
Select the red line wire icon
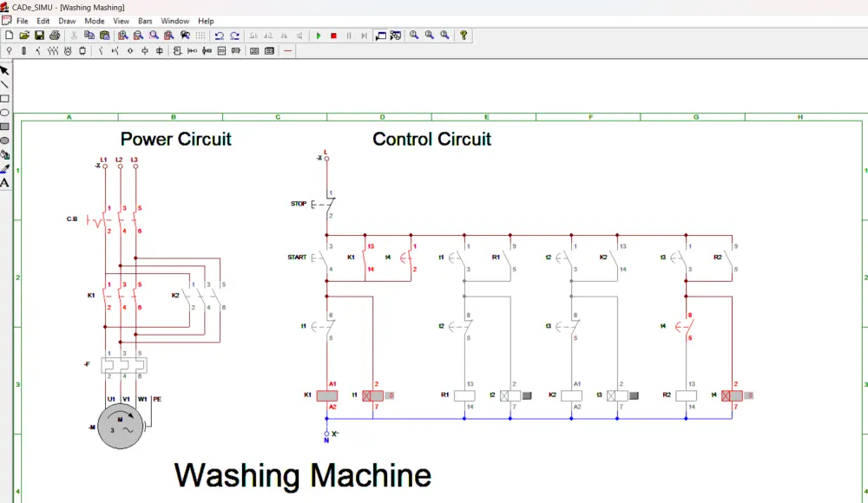[288, 51]
